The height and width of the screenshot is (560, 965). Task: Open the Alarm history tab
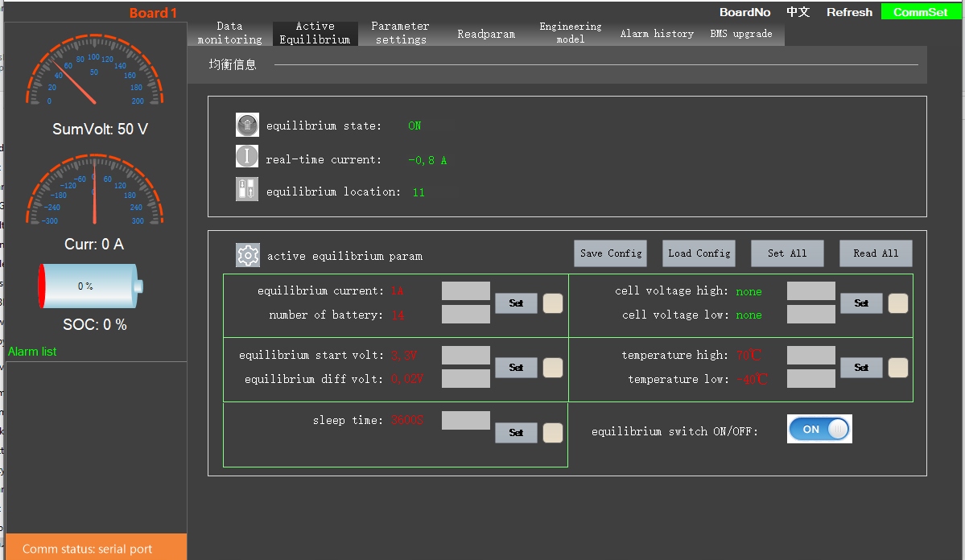pyautogui.click(x=657, y=34)
